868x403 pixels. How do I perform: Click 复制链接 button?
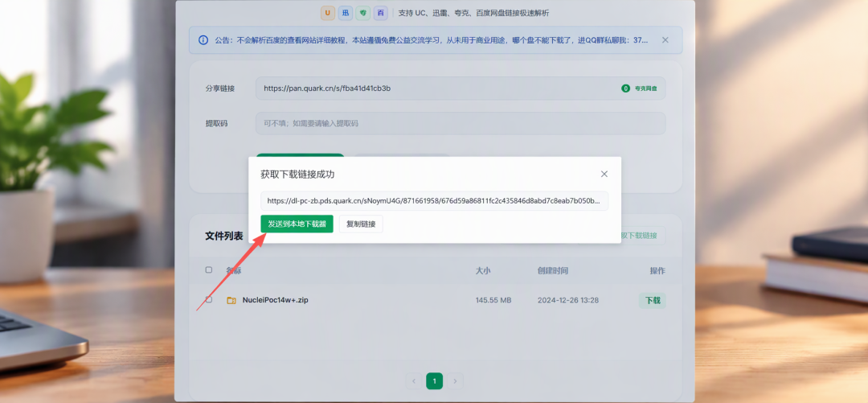[x=361, y=224]
